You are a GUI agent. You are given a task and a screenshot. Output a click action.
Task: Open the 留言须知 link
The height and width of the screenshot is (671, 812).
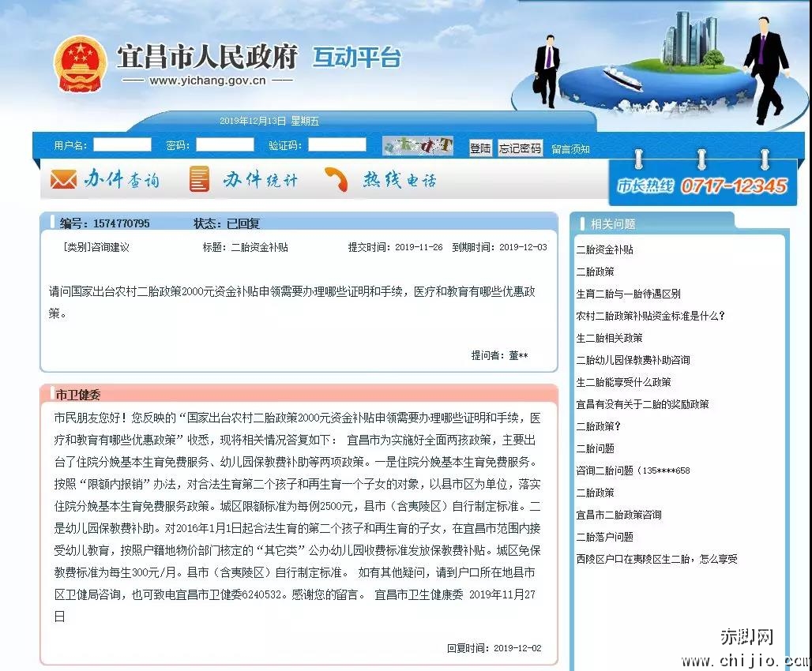click(x=570, y=149)
